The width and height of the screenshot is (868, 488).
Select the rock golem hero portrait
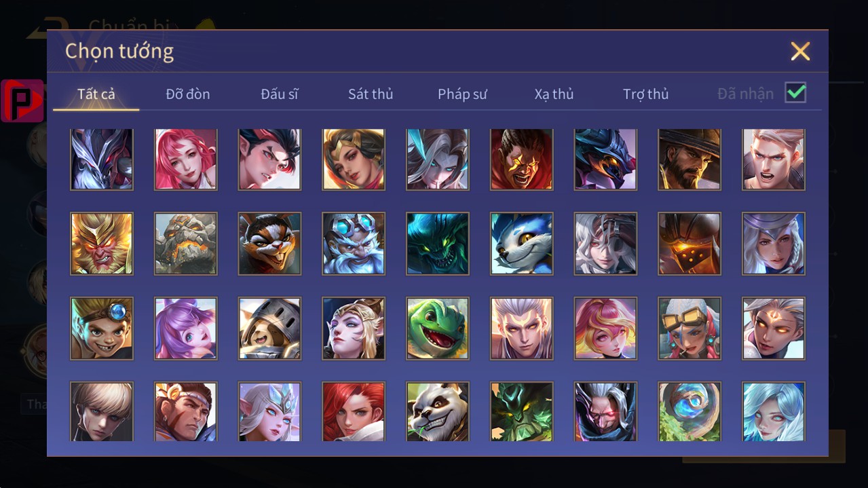[x=186, y=244]
